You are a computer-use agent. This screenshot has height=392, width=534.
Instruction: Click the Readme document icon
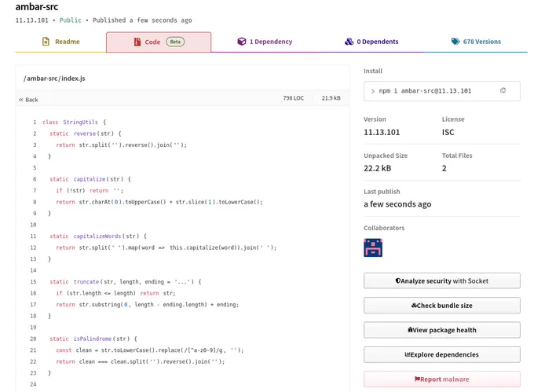46,42
